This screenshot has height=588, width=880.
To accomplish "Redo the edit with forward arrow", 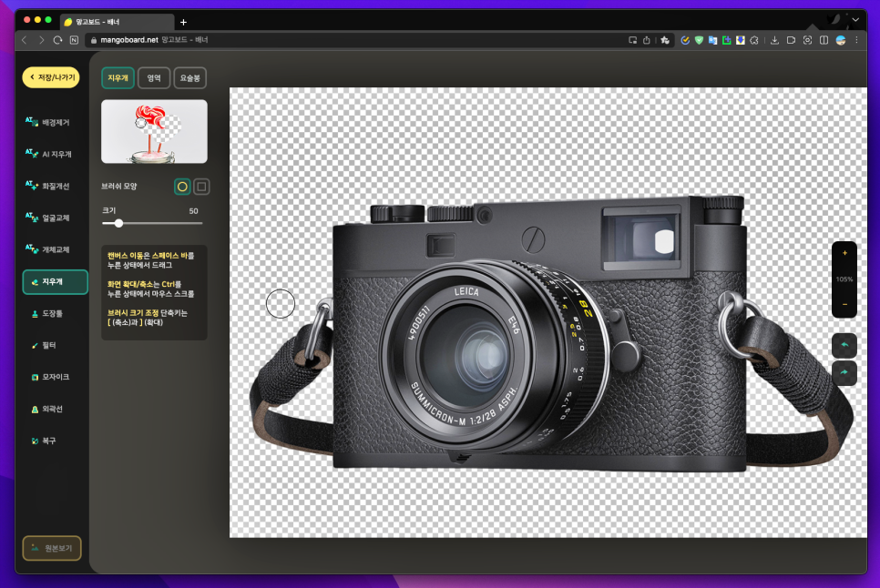I will 844,373.
